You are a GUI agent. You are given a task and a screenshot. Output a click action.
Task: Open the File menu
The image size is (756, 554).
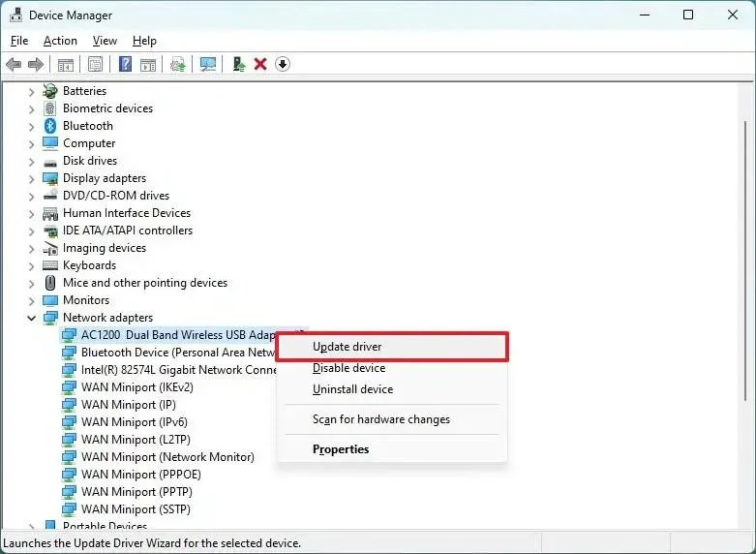click(19, 41)
